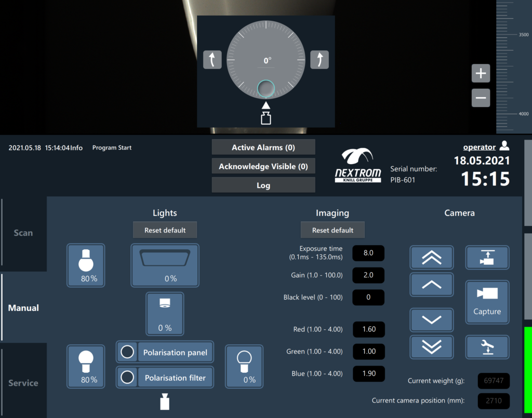Rotate preform counter-clockwise with left arrow
The height and width of the screenshot is (418, 532).
[x=212, y=60]
